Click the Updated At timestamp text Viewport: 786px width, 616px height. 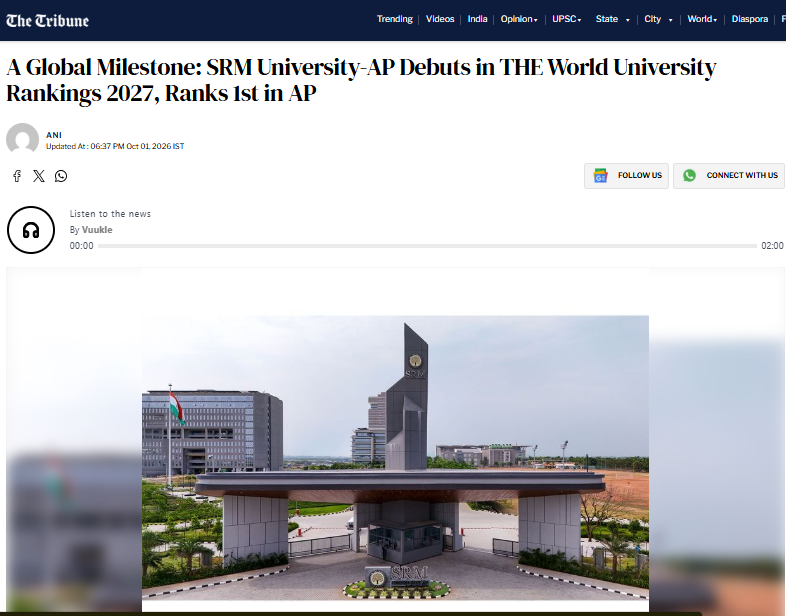point(115,146)
